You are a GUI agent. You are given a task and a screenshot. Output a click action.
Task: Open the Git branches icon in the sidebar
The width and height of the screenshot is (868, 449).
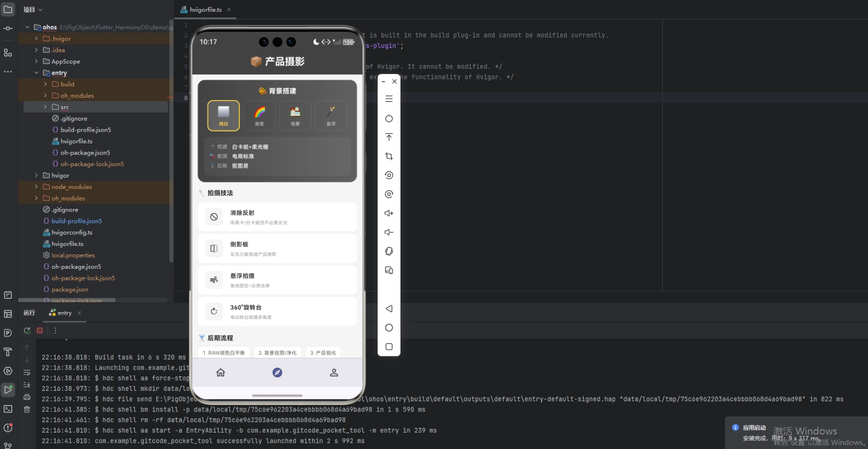point(8,445)
